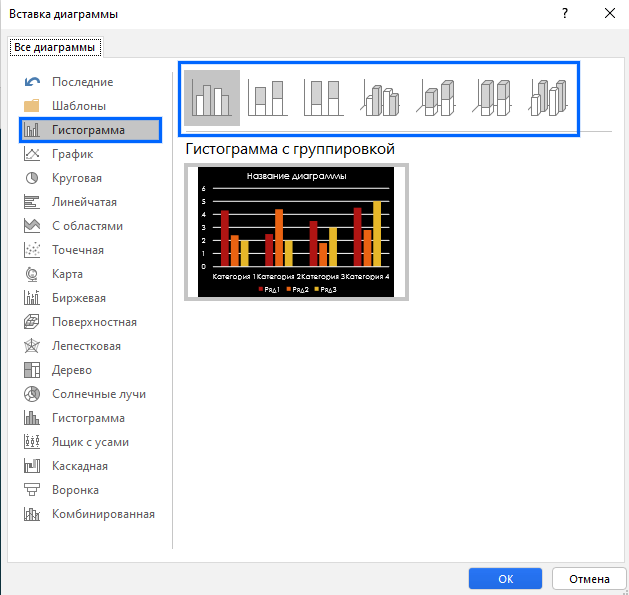Confirm the chart with OK

tap(505, 578)
